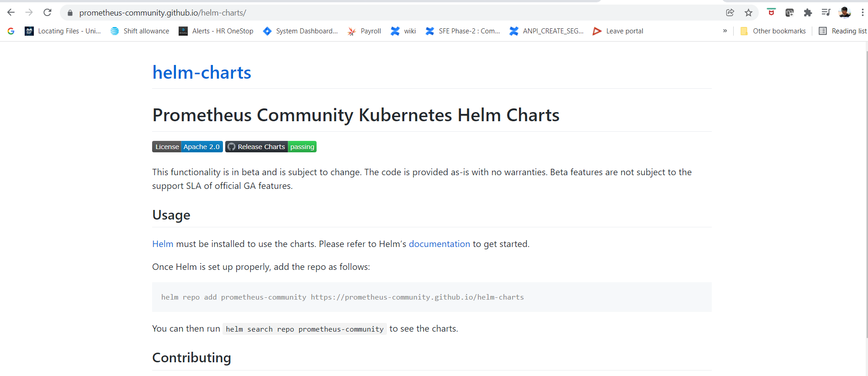
Task: Open the Shift allowance bookmark
Action: point(140,31)
